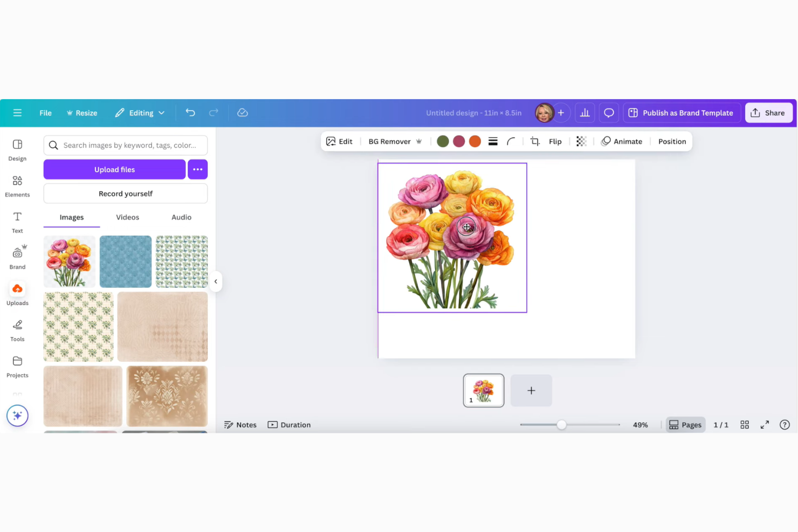Click the Edit image button
The height and width of the screenshot is (532, 798).
click(x=339, y=141)
